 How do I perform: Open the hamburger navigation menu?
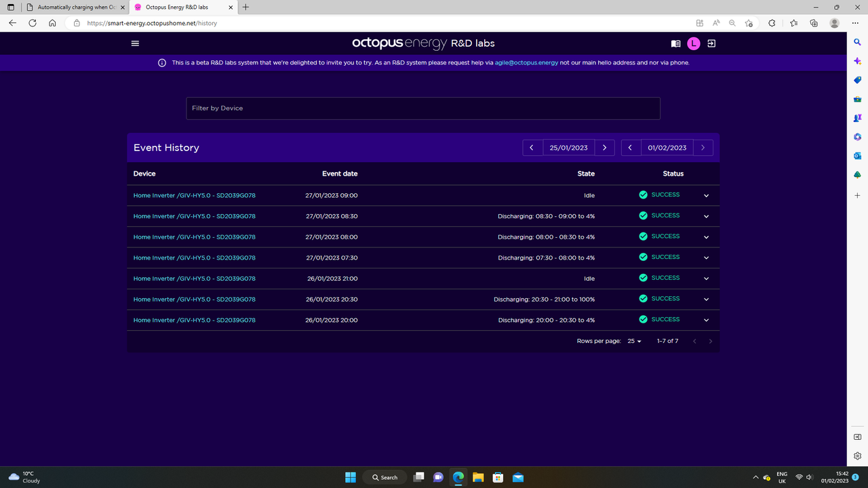[x=135, y=43]
